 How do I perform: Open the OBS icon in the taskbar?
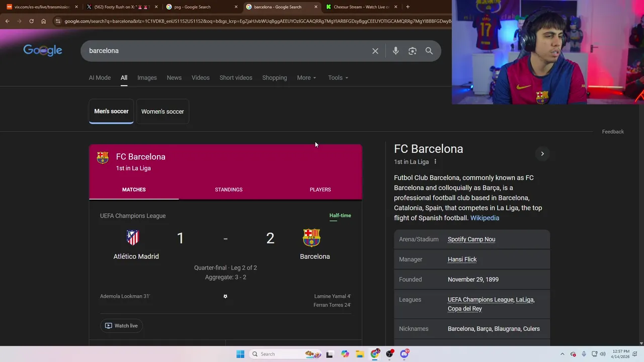(389, 354)
